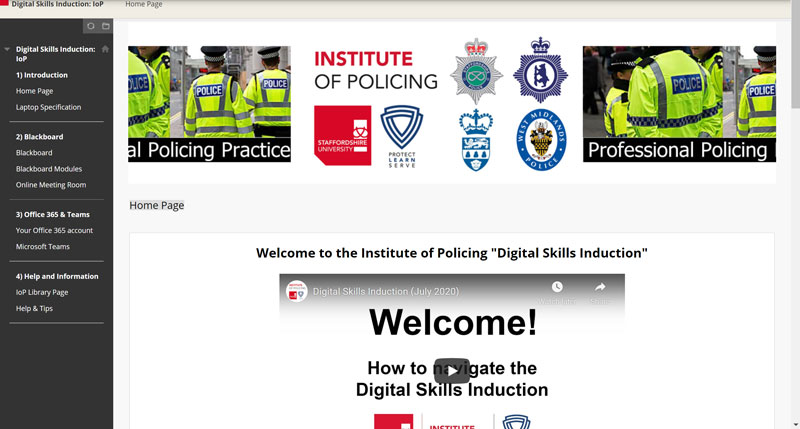Click the refresh icon in sidebar header
This screenshot has width=800, height=429.
[91, 26]
